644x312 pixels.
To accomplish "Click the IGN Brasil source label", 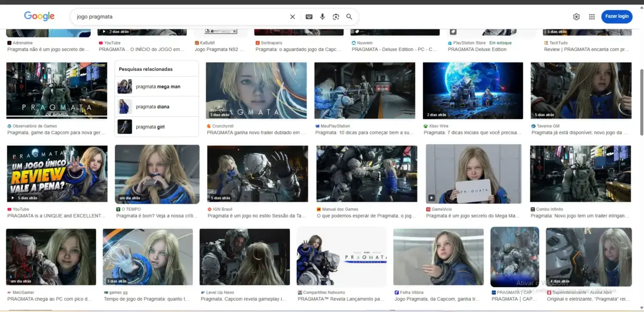I will pos(223,209).
